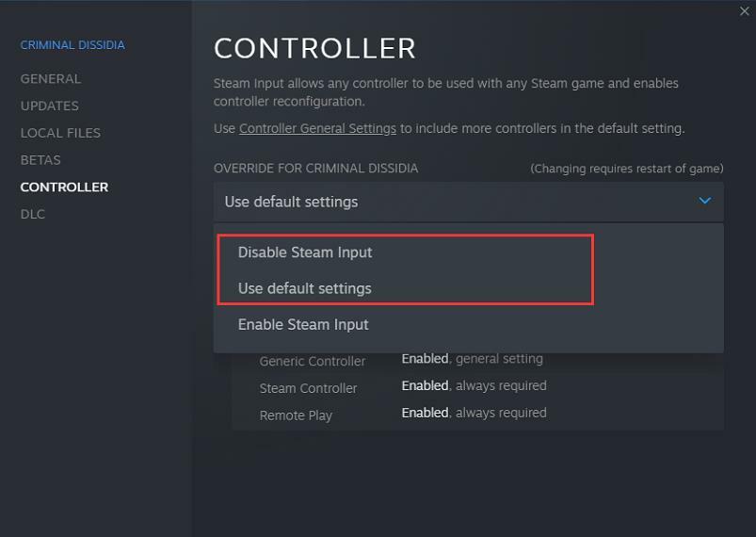Switch to the General tab
The height and width of the screenshot is (537, 756).
(x=51, y=78)
